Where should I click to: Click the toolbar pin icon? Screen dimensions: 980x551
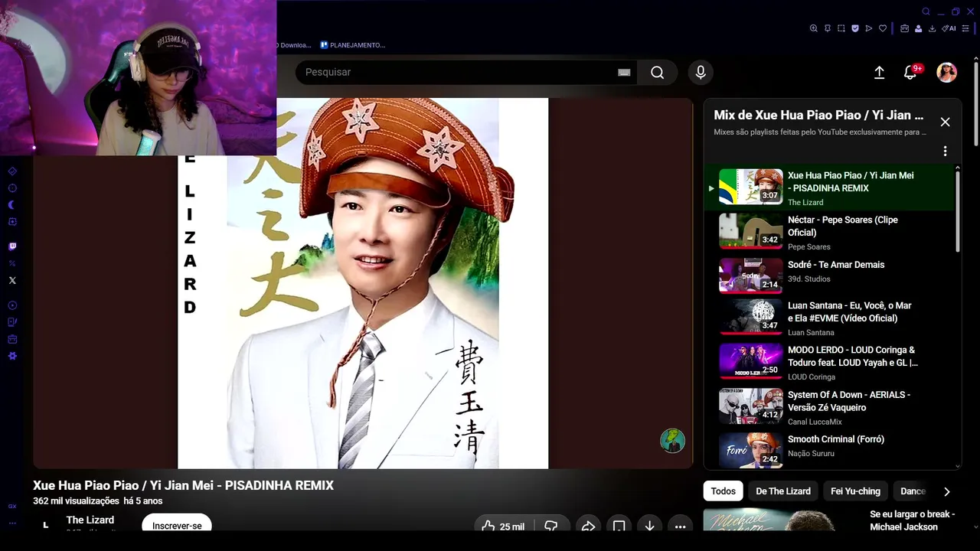point(827,28)
